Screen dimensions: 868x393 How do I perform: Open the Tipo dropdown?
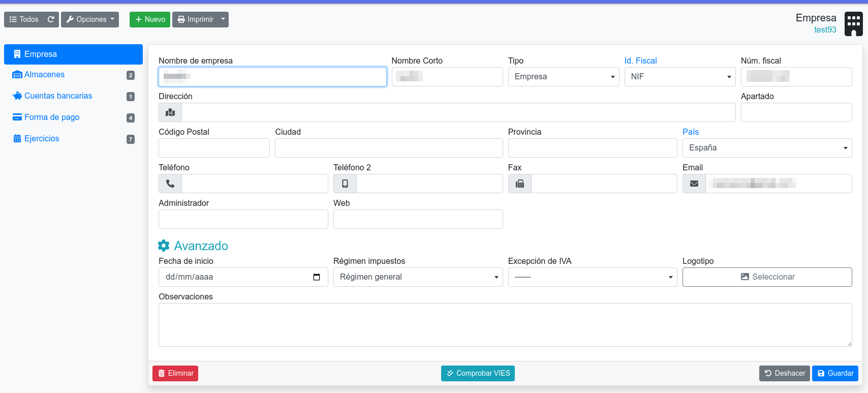coord(563,77)
